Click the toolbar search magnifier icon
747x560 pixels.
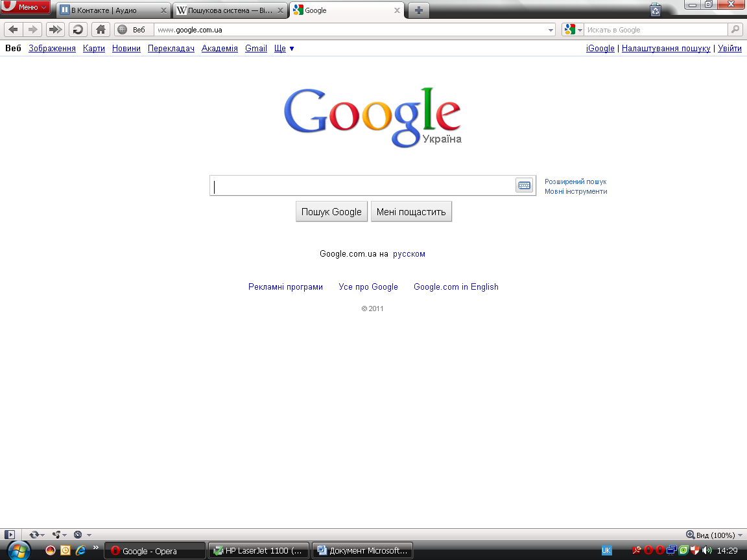tap(735, 30)
